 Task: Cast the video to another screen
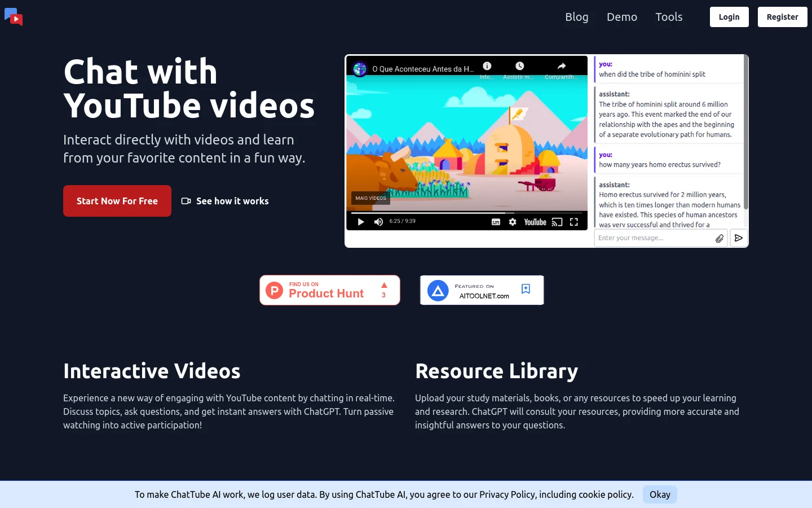(557, 221)
